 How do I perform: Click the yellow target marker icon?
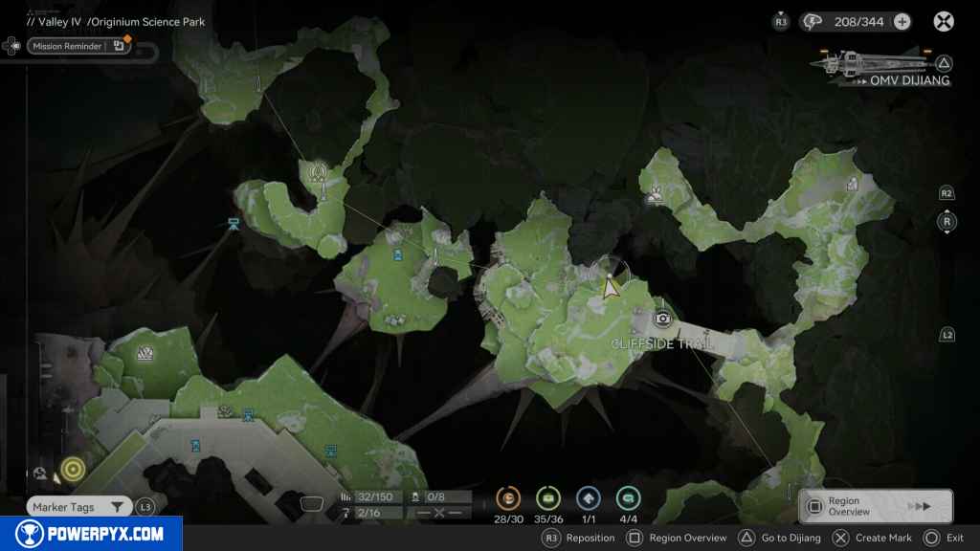click(x=72, y=469)
